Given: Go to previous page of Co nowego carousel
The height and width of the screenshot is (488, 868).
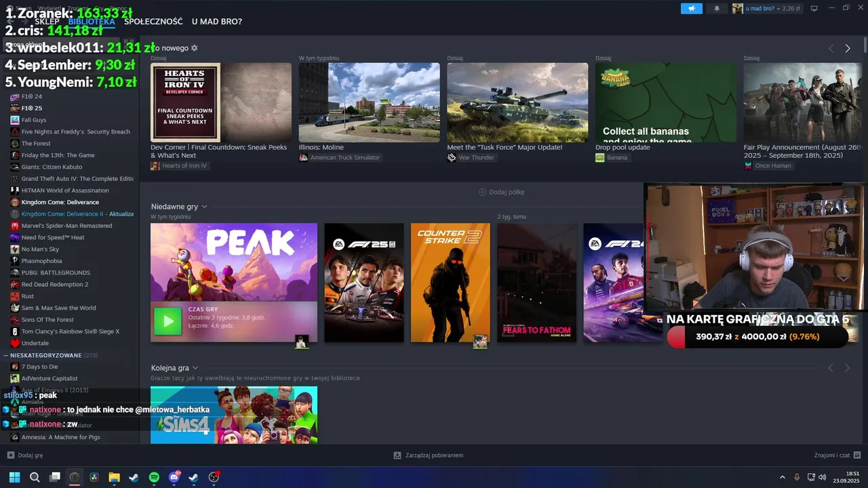Looking at the screenshot, I should (831, 48).
